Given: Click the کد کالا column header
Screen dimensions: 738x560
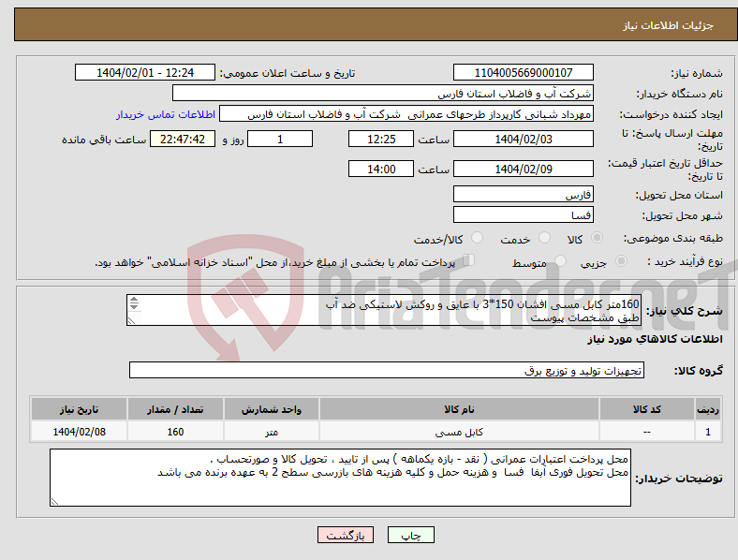Looking at the screenshot, I should (x=647, y=409).
